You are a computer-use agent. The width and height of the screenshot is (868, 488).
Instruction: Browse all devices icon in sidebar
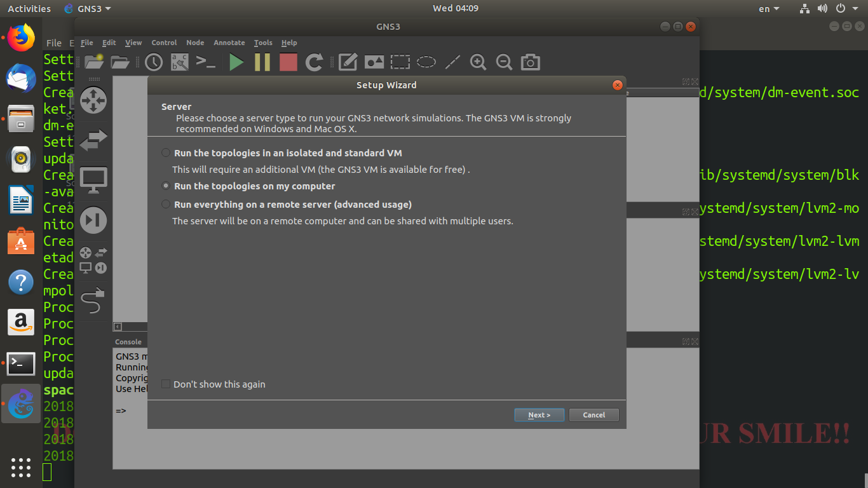(93, 260)
